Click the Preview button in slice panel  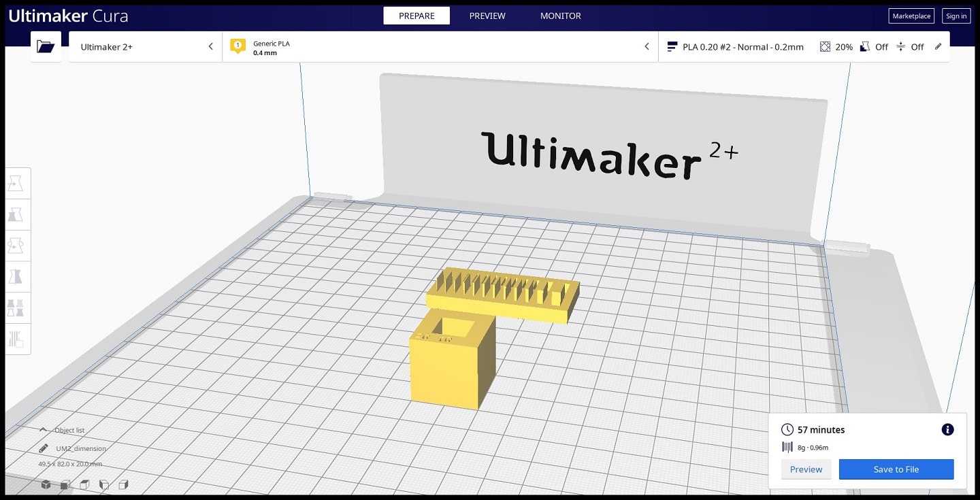click(806, 469)
